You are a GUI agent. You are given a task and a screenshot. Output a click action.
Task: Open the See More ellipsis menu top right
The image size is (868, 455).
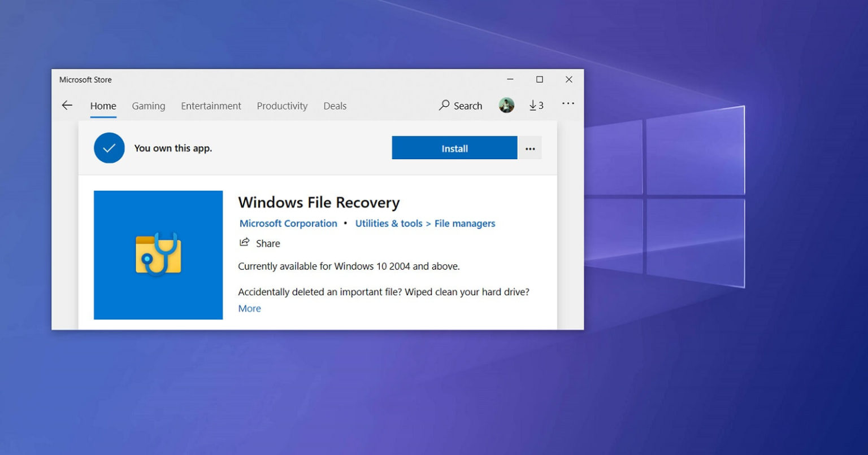(x=568, y=103)
